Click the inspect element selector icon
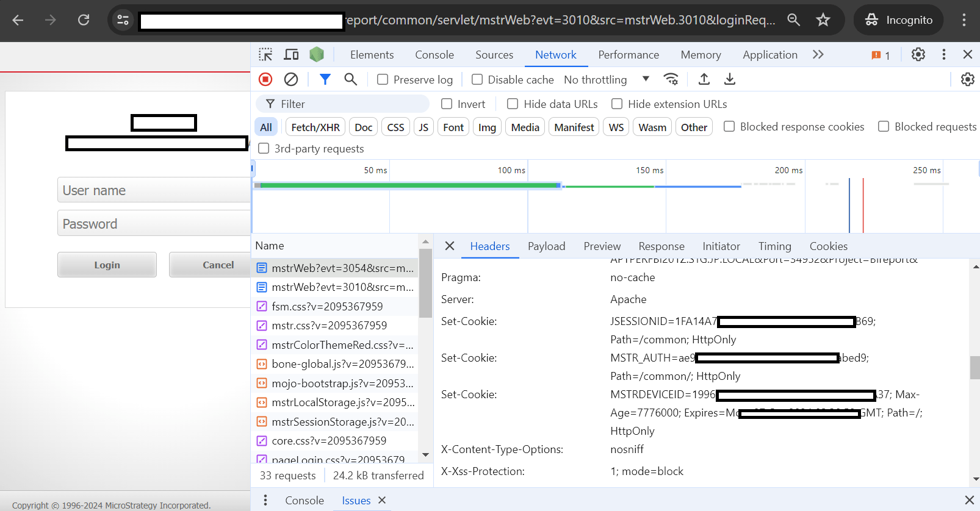 [x=265, y=55]
